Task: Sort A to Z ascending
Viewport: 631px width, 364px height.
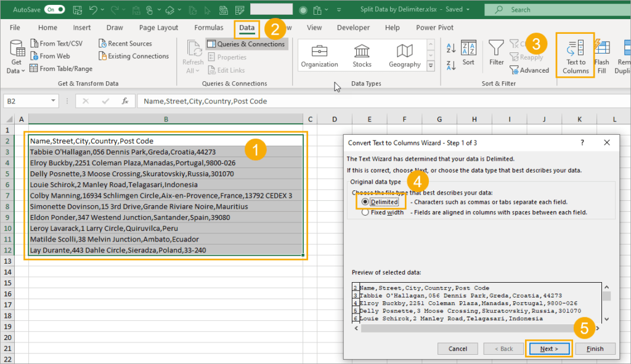Action: (451, 48)
